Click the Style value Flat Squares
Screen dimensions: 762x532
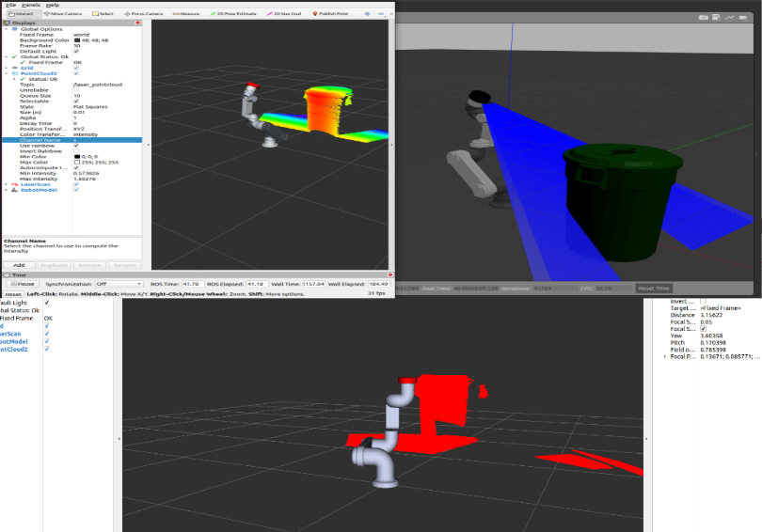point(90,107)
